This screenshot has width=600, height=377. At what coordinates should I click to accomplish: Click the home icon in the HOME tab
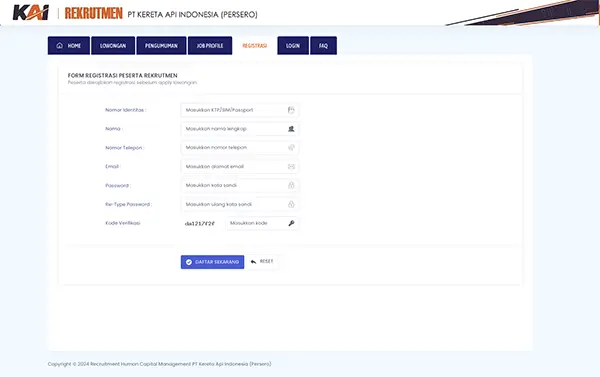60,46
